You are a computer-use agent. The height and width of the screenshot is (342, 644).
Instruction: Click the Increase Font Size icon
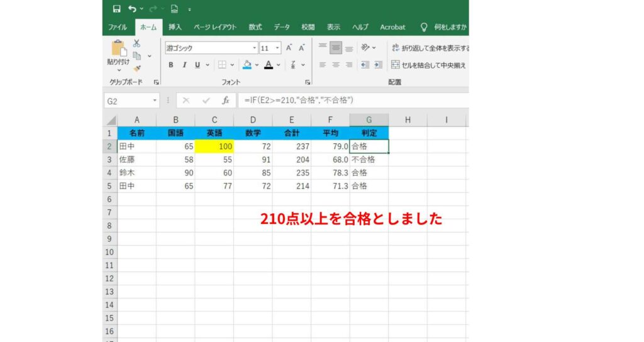pos(289,48)
